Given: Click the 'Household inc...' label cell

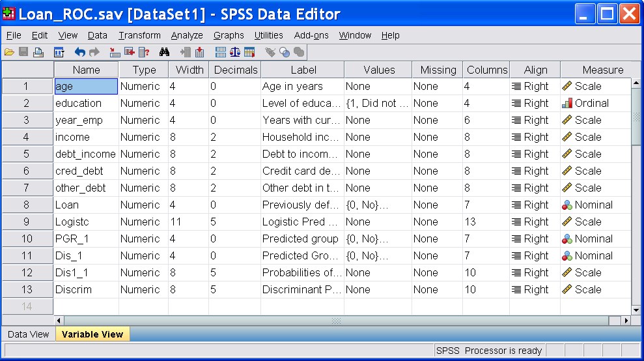Looking at the screenshot, I should [303, 137].
